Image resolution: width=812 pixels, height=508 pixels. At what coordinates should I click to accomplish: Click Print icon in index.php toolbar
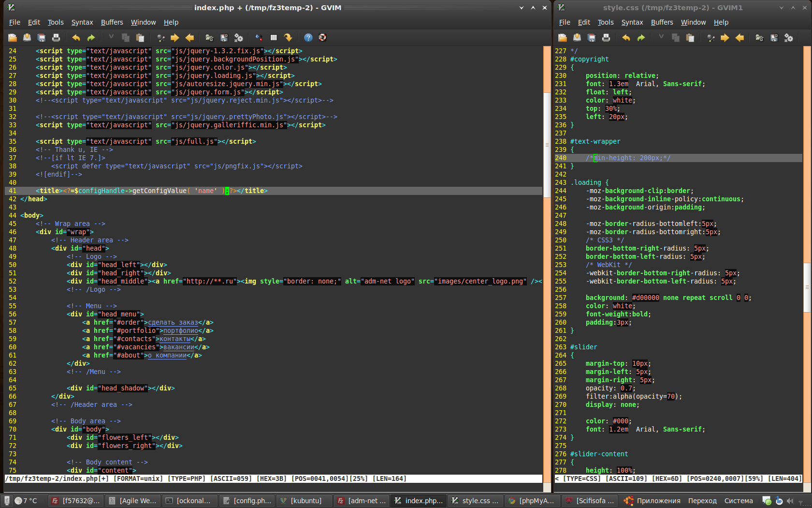56,38
